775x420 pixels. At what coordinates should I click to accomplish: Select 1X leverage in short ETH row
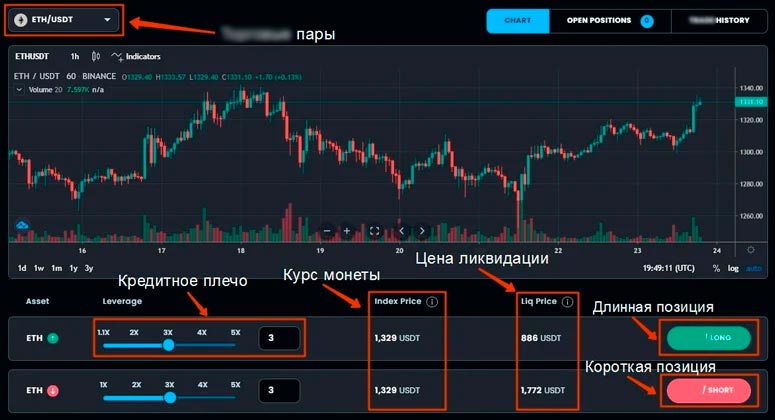click(103, 384)
